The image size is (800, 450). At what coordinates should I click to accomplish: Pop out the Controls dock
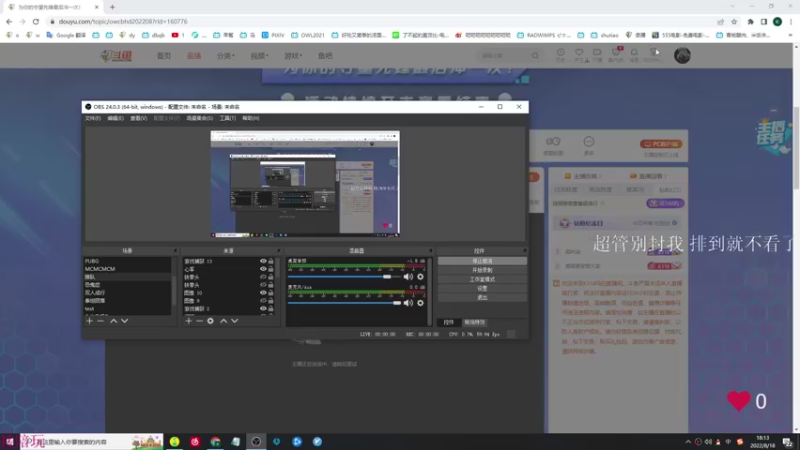point(524,251)
